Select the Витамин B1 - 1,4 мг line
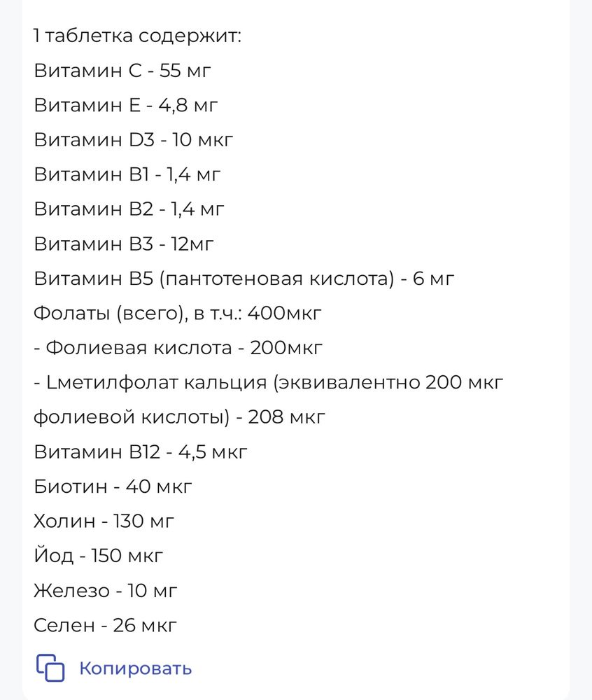 [127, 174]
